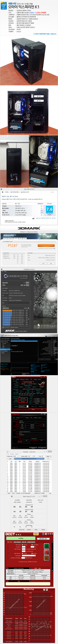
Task: Click the red OFF button in OCCT
Action: (46, 552)
